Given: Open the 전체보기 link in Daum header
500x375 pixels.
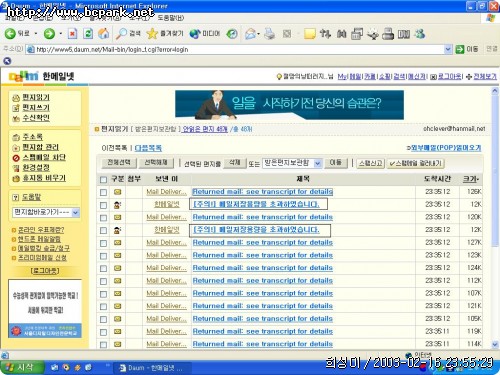Looking at the screenshot, I should point(485,77).
